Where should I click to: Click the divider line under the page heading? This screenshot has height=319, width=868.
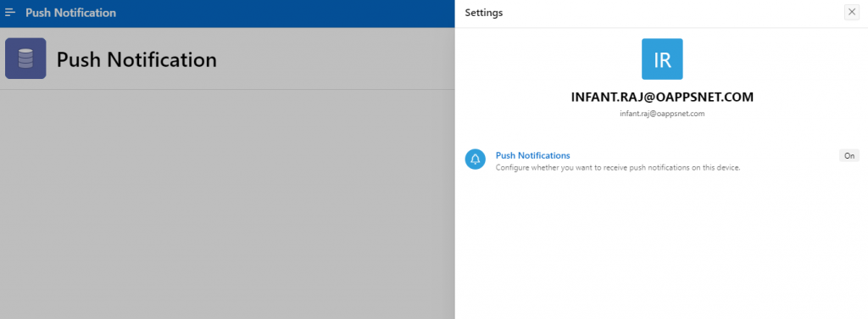227,89
